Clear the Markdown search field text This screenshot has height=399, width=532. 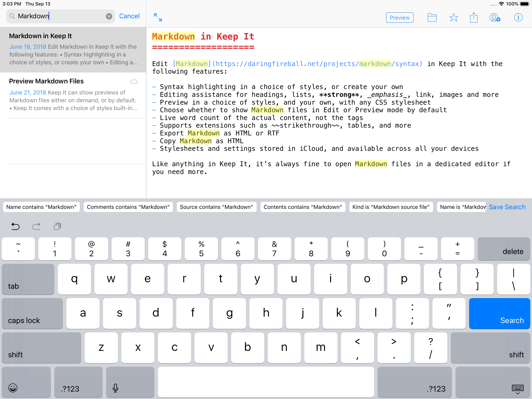(109, 16)
